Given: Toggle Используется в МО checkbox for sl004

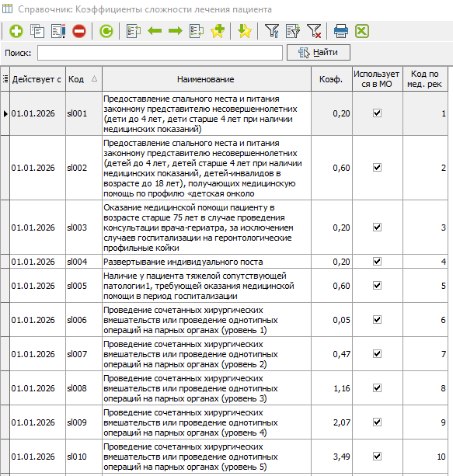Looking at the screenshot, I should (377, 262).
